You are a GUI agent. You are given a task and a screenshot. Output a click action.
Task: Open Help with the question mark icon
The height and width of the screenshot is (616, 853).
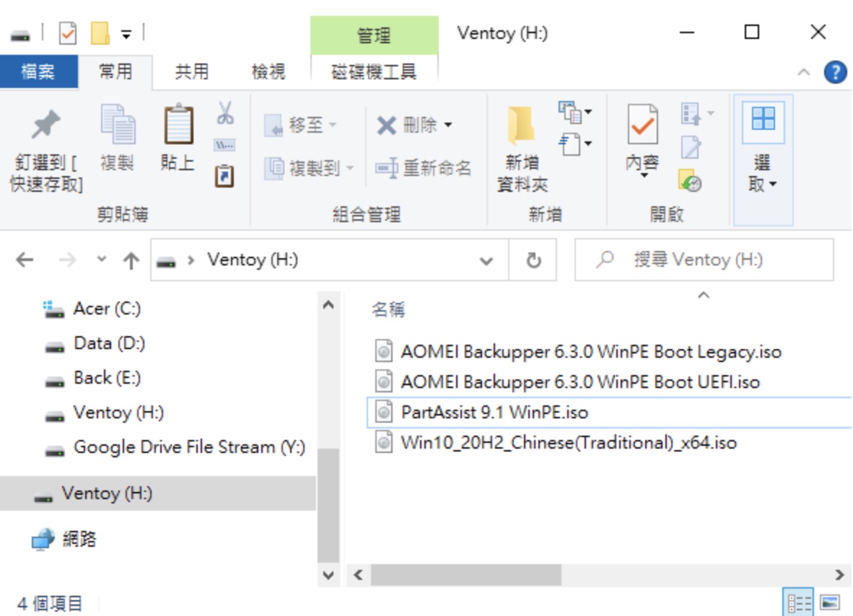[835, 71]
